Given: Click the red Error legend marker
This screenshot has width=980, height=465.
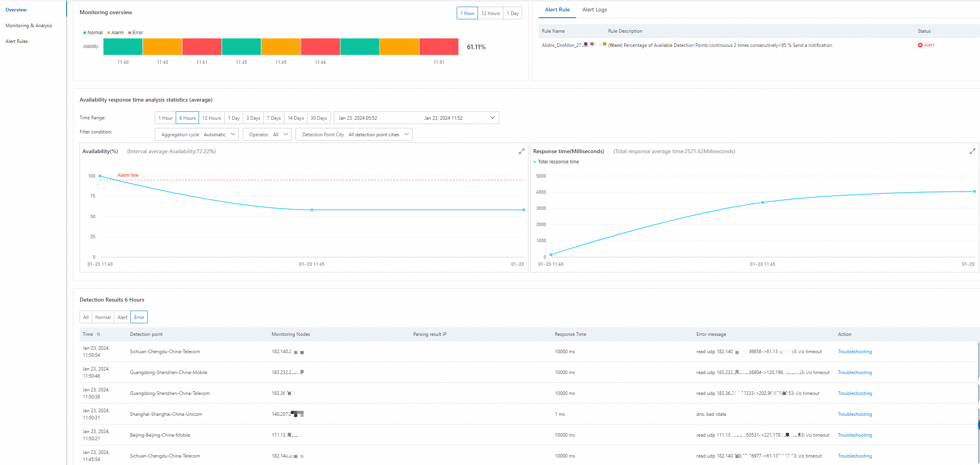Looking at the screenshot, I should pyautogui.click(x=130, y=33).
